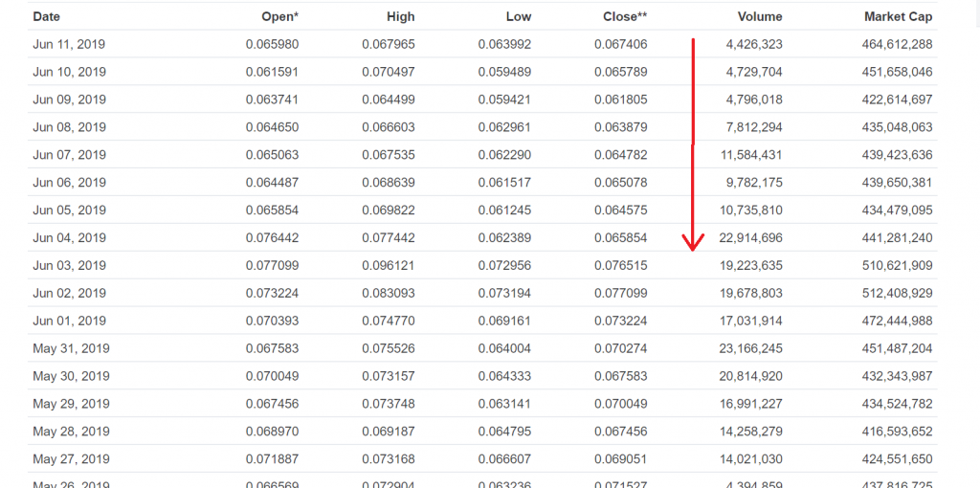Click the Jun 10, 2019 open value 0.061591
This screenshot has width=980, height=488.
(x=272, y=72)
